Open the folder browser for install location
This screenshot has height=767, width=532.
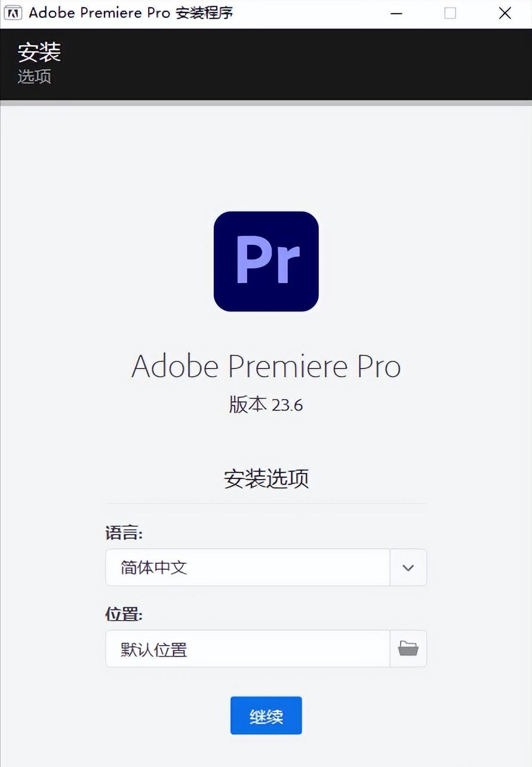point(408,649)
